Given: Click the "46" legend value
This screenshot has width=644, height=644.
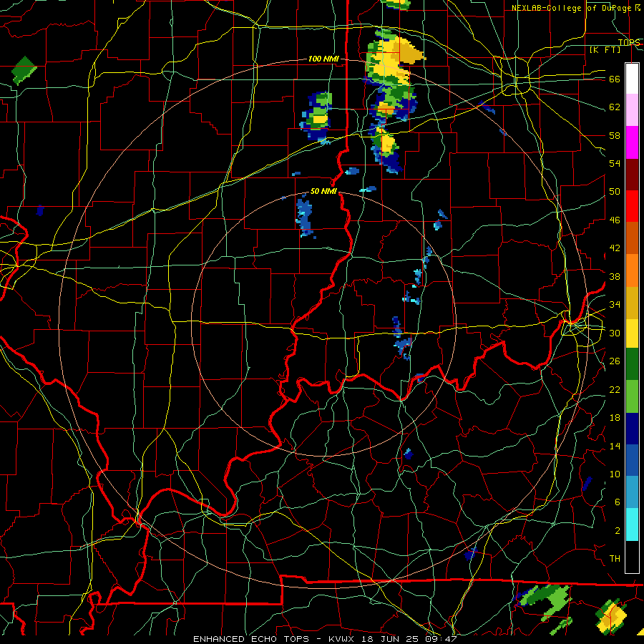Looking at the screenshot, I should point(615,220).
